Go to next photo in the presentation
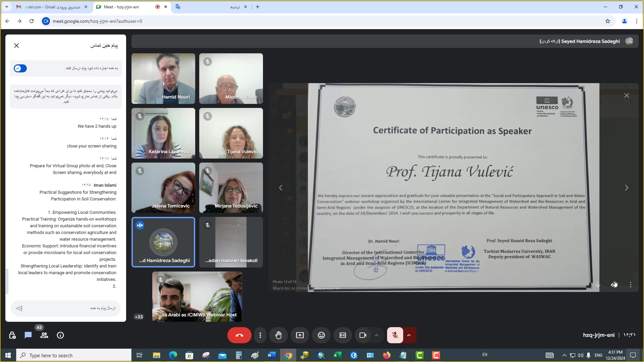Screen dimensions: 644x362 [626, 188]
